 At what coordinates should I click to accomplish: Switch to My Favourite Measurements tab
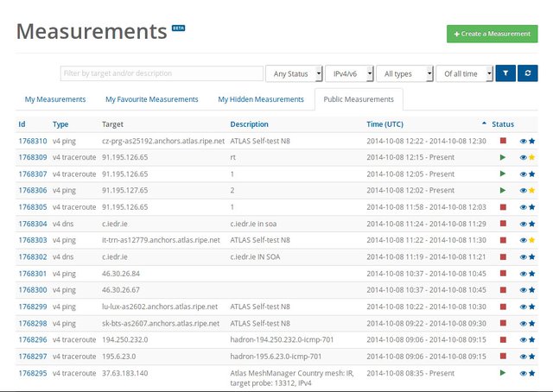pyautogui.click(x=152, y=99)
